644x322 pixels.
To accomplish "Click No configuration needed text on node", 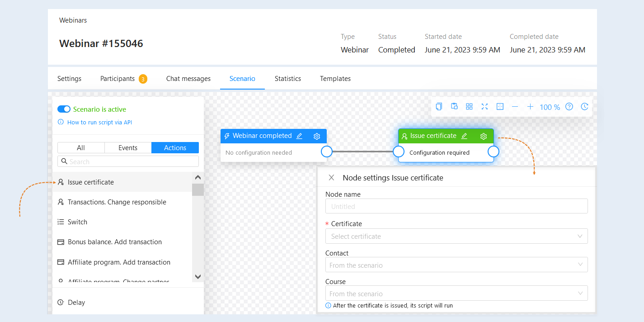I will 259,153.
